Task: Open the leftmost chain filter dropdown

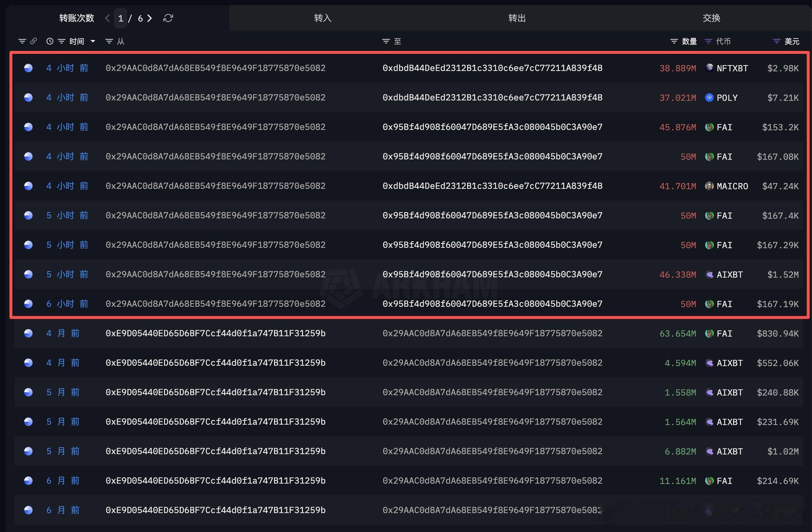Action: point(22,41)
